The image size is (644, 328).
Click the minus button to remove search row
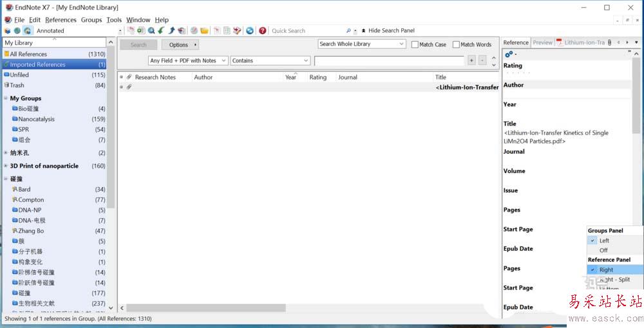pyautogui.click(x=482, y=60)
